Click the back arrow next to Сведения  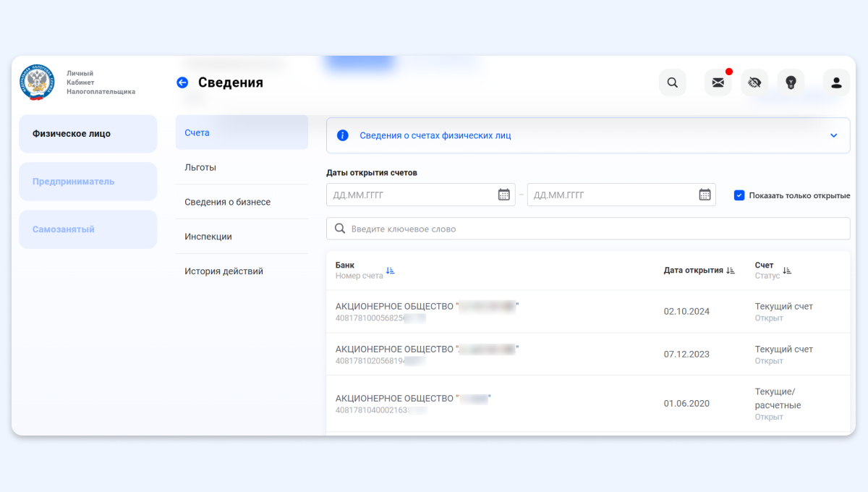tap(182, 82)
